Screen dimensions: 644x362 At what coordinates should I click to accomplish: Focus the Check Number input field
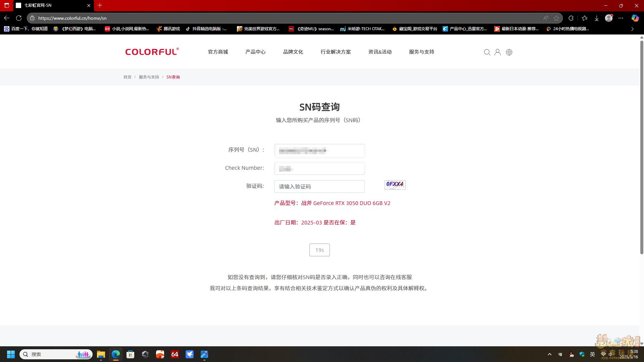point(319,168)
